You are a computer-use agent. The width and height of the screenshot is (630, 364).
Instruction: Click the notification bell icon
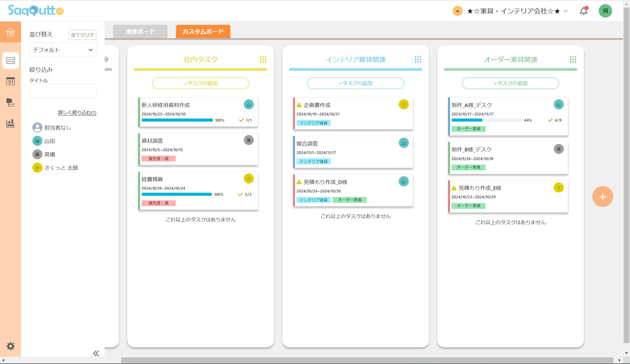click(583, 11)
